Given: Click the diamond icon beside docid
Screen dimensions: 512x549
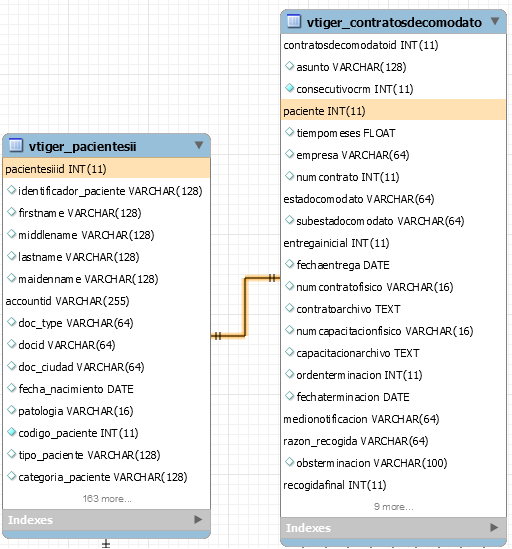Looking at the screenshot, I should point(12,344).
